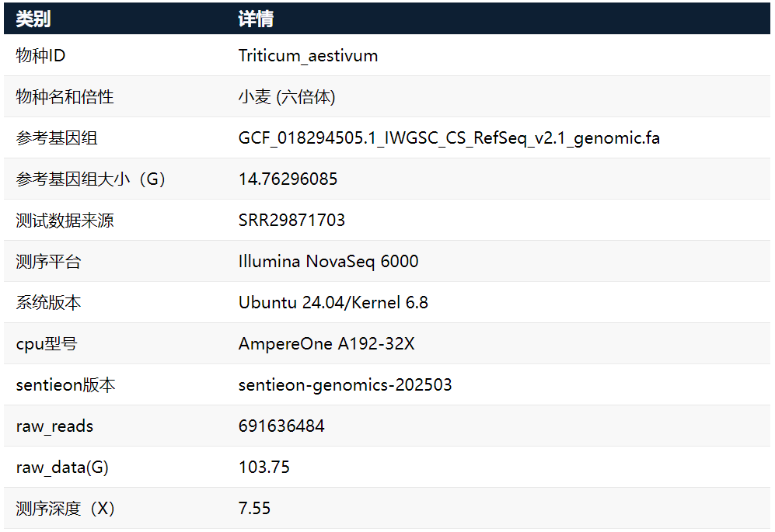Click the sequencing depth value 7.55
775x532 pixels.
(x=255, y=509)
